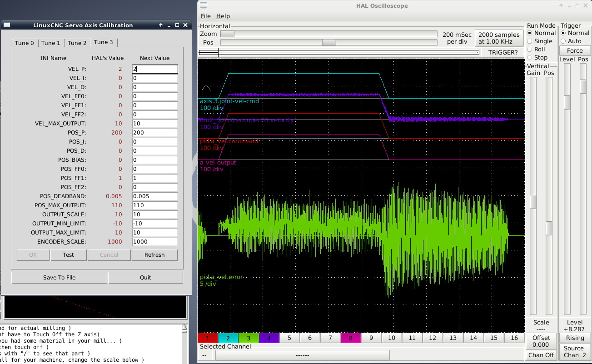Screen dimensions: 592x364
Task: Click the Test button
Action: (x=69, y=255)
